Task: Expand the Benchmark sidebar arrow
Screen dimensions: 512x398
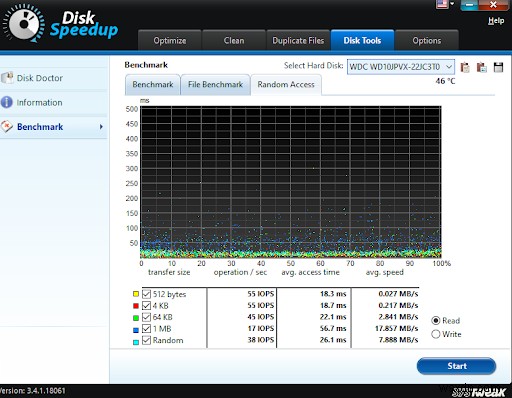Action: coord(101,127)
